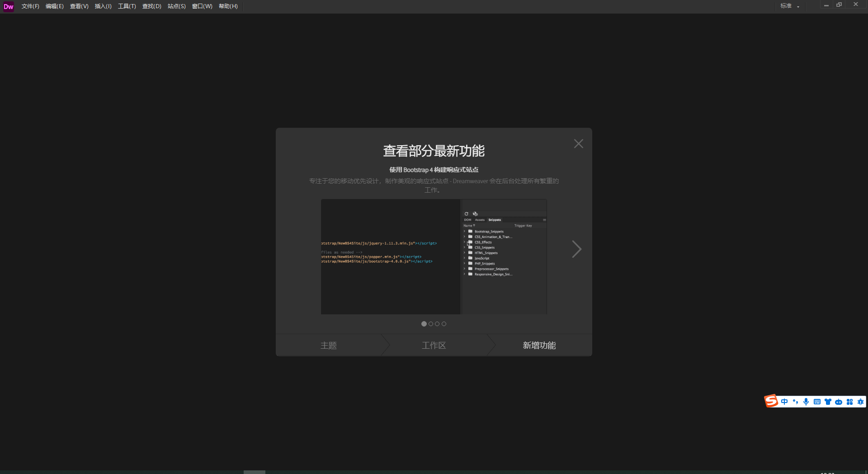Select the third carousel page dot
This screenshot has width=868, height=474.
(437, 324)
